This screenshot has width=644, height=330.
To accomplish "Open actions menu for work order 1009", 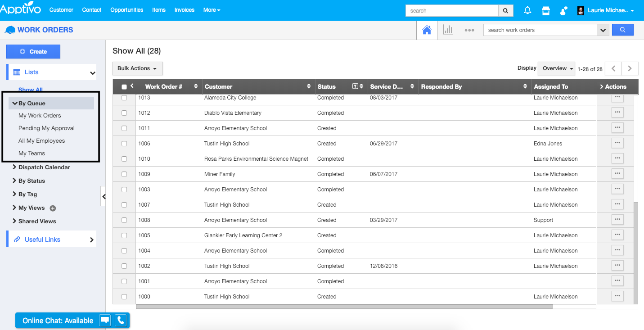I will point(617,174).
